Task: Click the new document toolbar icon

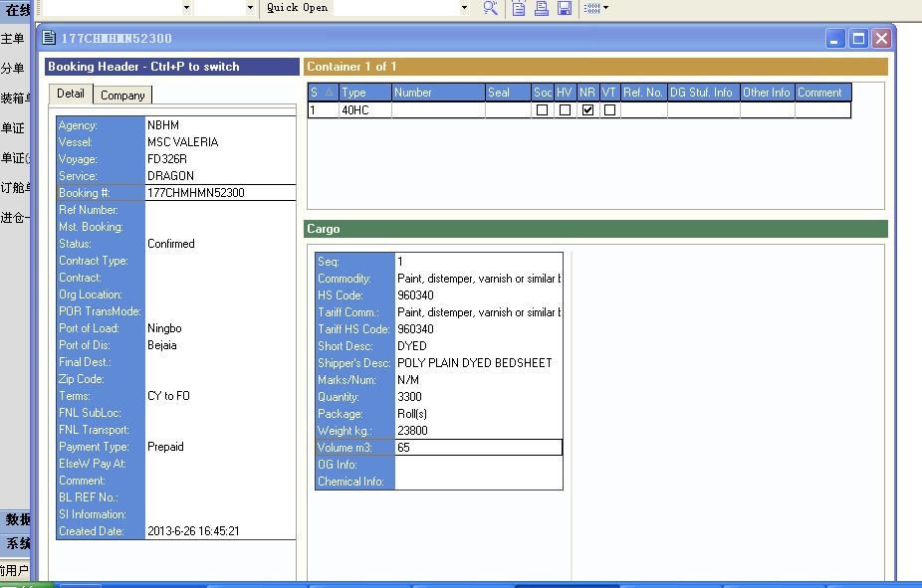Action: point(519,8)
